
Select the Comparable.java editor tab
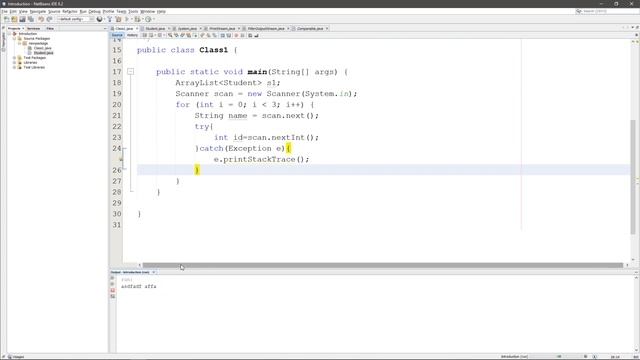tap(310, 29)
